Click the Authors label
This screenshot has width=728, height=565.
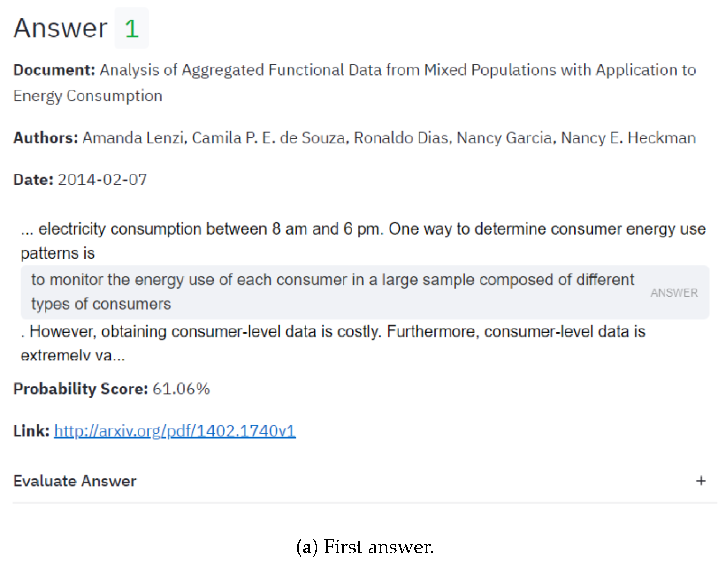click(x=46, y=138)
